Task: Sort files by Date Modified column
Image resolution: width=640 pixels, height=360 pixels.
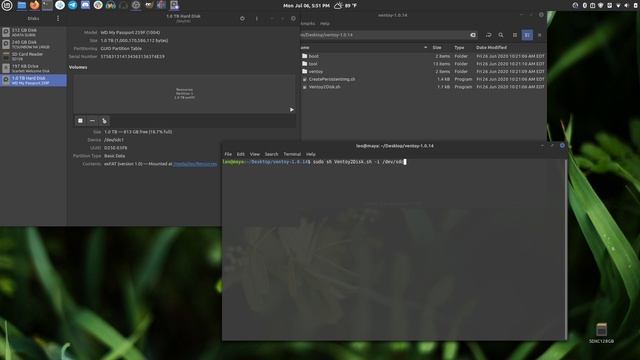Action: pyautogui.click(x=491, y=47)
